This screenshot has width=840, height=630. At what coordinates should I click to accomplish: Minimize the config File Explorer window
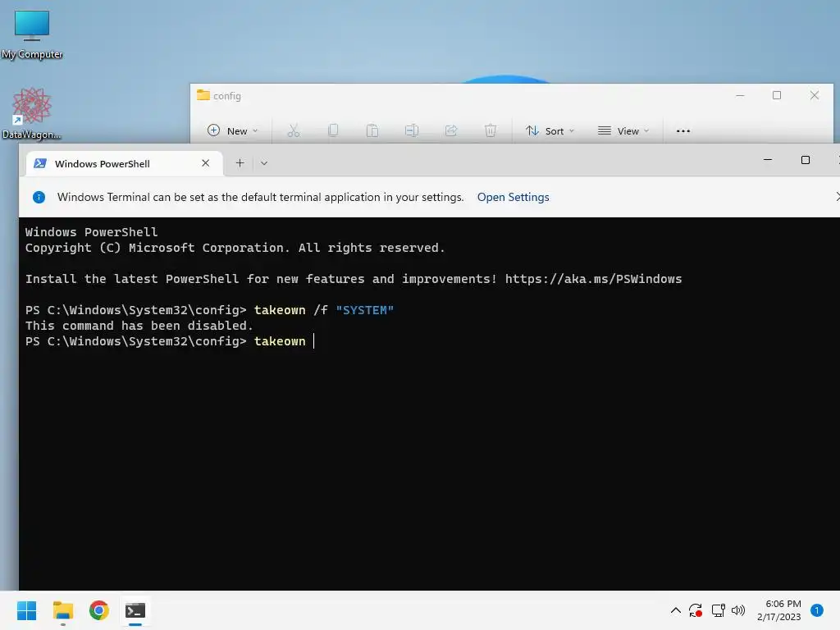(x=740, y=95)
